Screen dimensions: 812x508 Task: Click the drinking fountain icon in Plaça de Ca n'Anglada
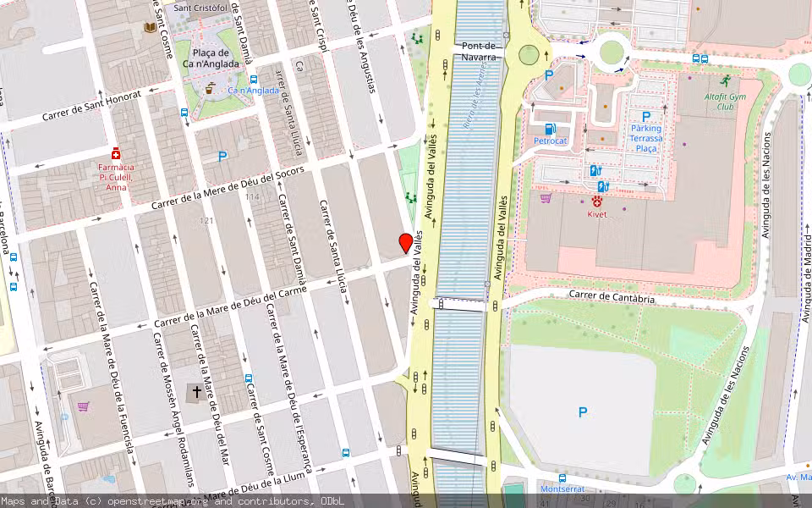tap(211, 87)
